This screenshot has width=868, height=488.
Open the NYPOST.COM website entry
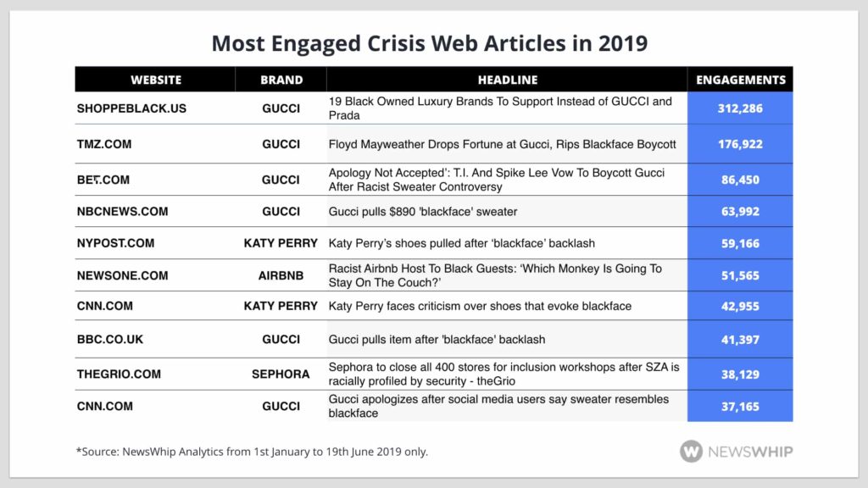[x=115, y=243]
